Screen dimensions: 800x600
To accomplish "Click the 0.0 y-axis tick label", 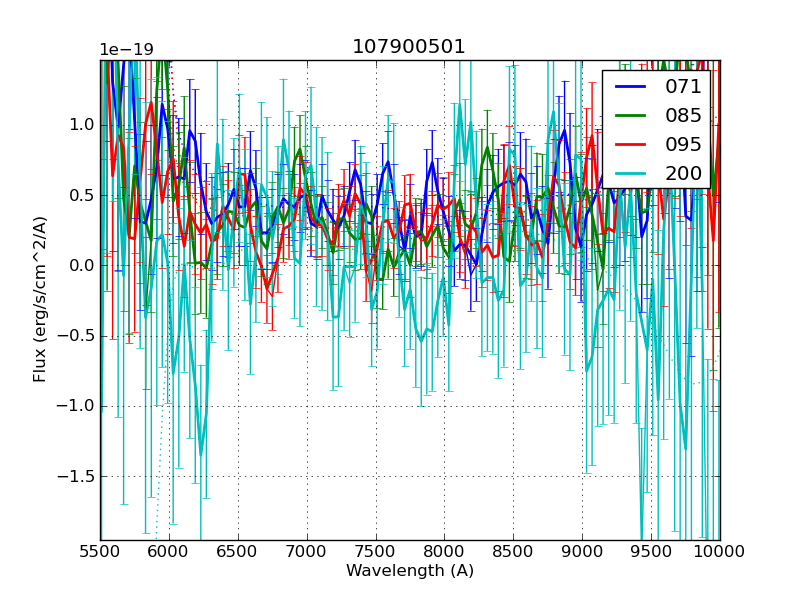I will (x=80, y=265).
